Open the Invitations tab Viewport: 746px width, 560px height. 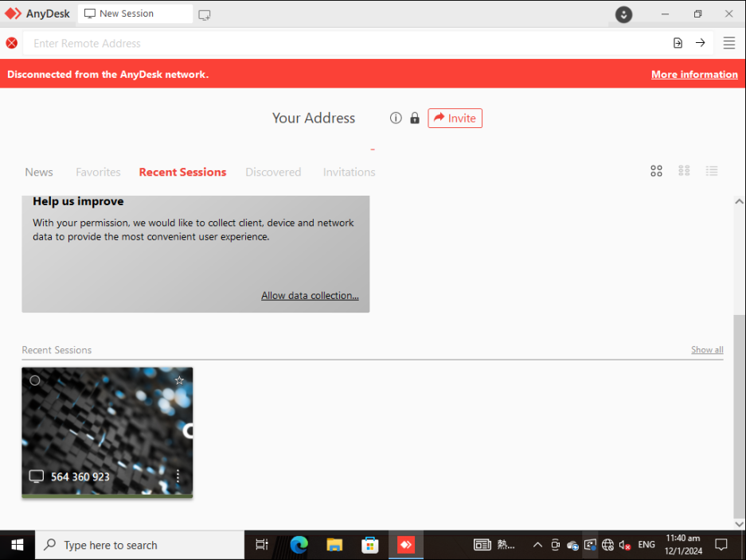(350, 172)
